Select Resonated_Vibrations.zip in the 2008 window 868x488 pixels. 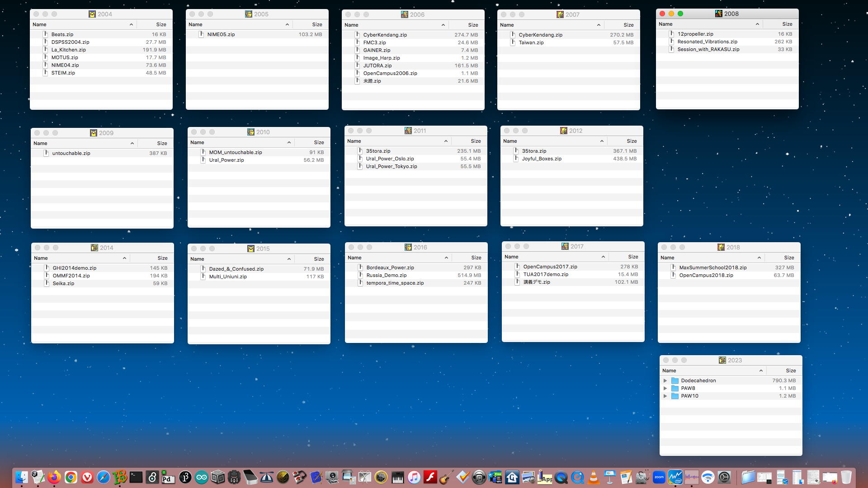click(x=707, y=42)
